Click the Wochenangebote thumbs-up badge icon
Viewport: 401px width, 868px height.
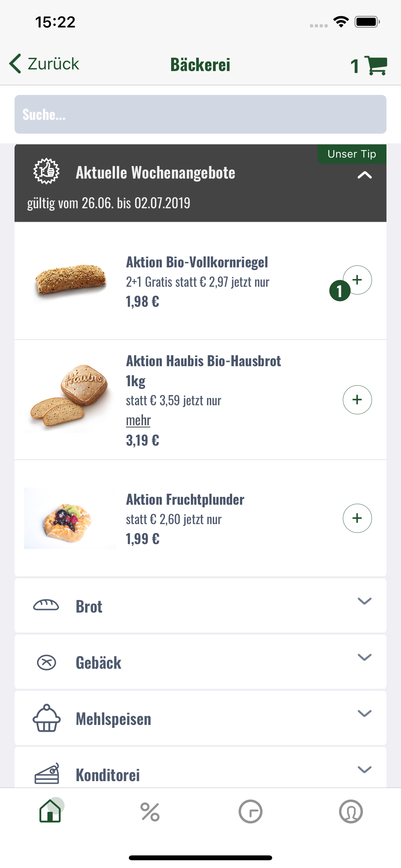pyautogui.click(x=46, y=171)
